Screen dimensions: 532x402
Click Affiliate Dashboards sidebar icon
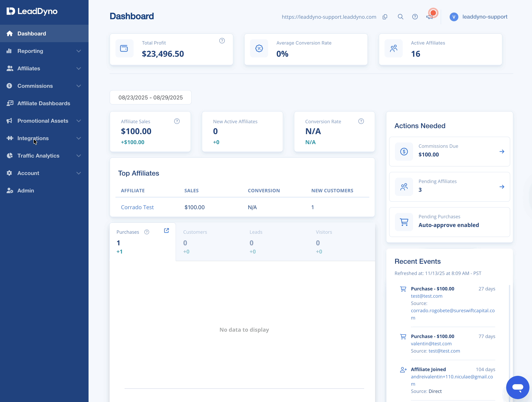[10, 103]
